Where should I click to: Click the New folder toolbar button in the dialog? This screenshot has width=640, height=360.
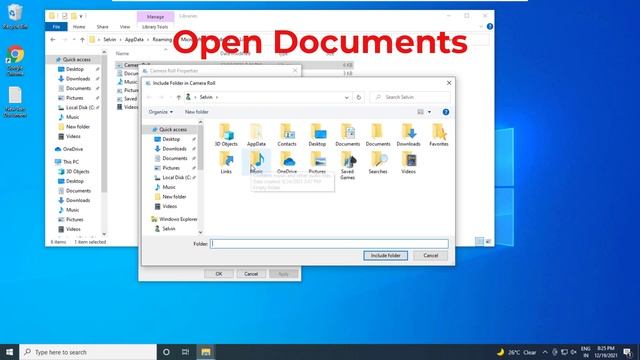[197, 112]
